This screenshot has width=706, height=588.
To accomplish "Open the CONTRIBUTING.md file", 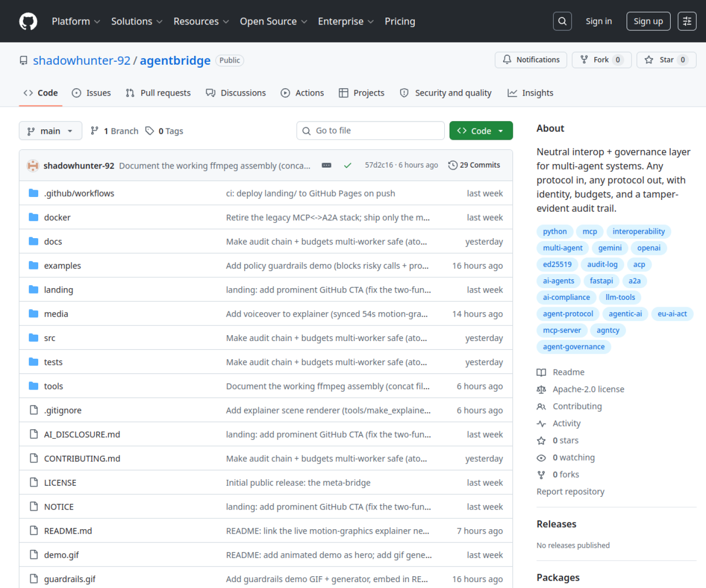I will (82, 458).
